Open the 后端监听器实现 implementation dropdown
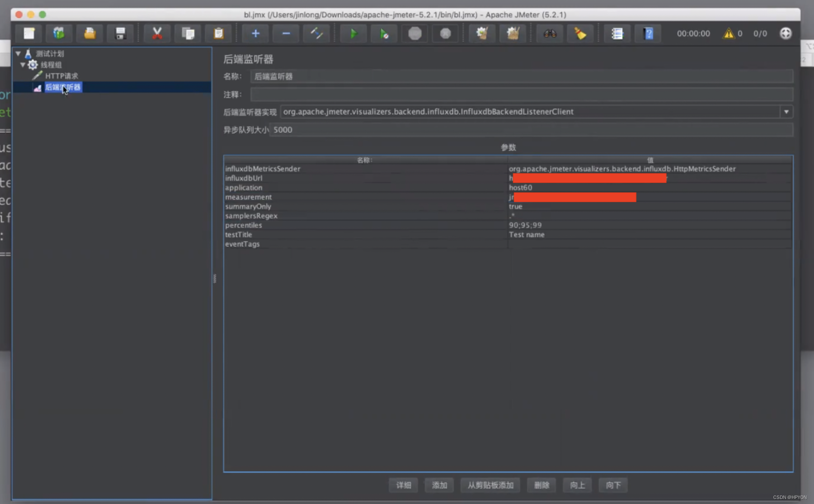The width and height of the screenshot is (814, 504). (786, 111)
